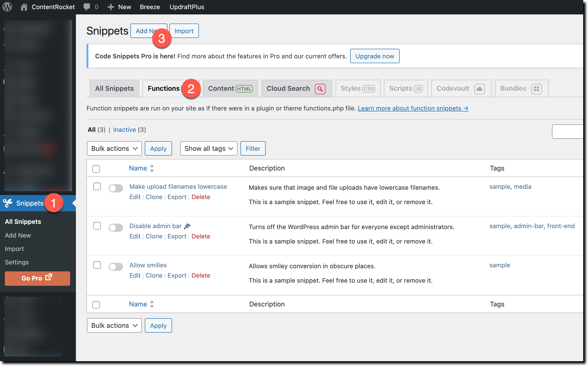Open Learn more about function snippets link

click(x=413, y=108)
